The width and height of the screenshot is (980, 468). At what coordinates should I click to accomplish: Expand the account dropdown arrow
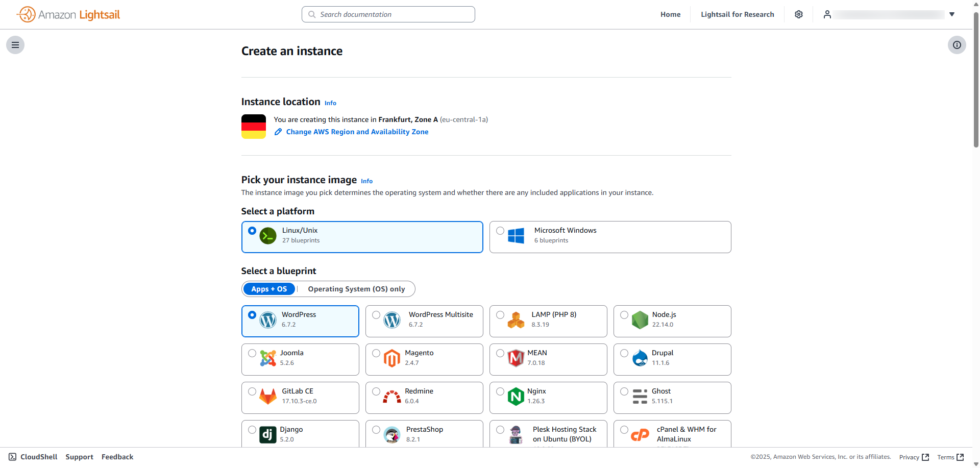coord(952,14)
